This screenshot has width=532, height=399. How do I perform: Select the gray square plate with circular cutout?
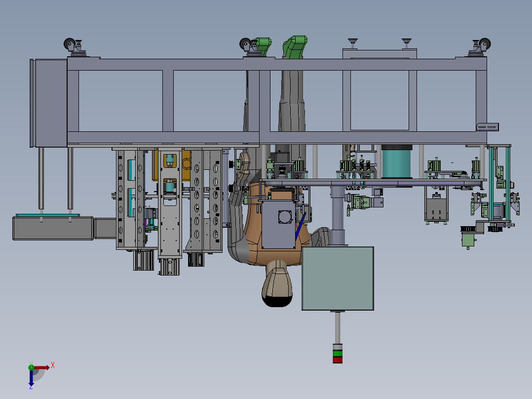(x=278, y=225)
